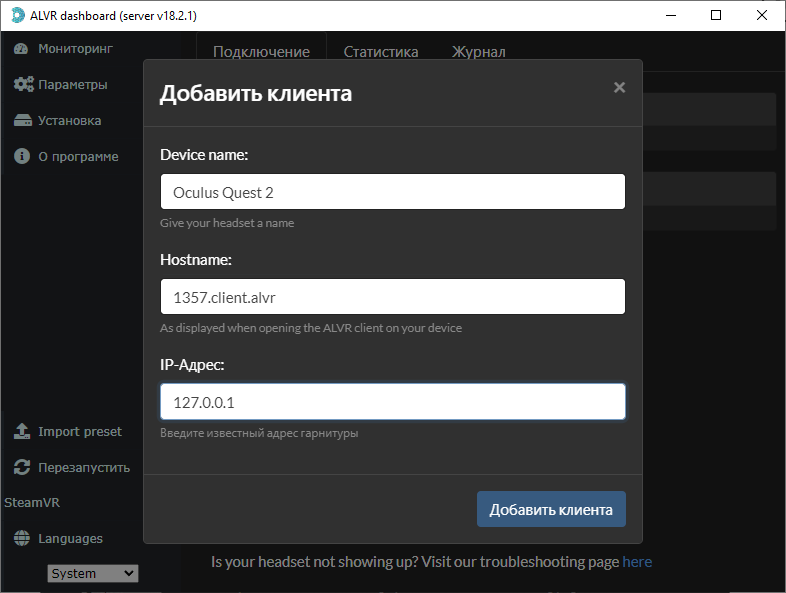Image resolution: width=786 pixels, height=593 pixels.
Task: Open the Мониторинг sidebar item
Action: point(76,49)
